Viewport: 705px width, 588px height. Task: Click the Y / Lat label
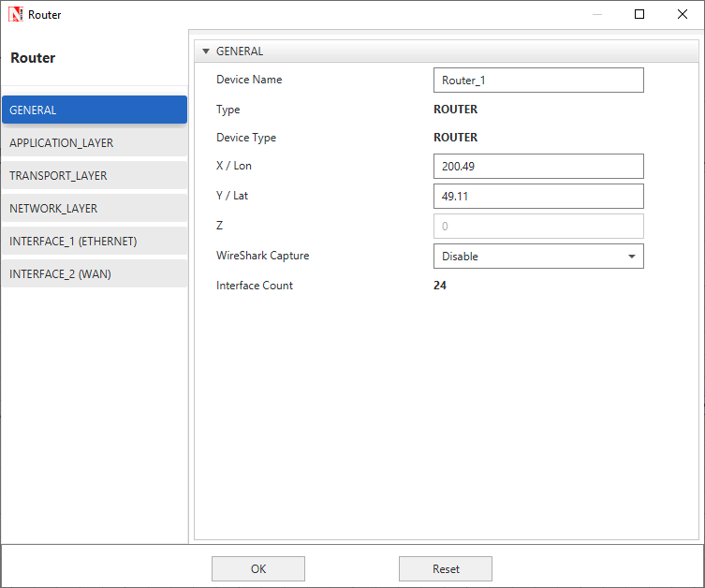[x=232, y=196]
